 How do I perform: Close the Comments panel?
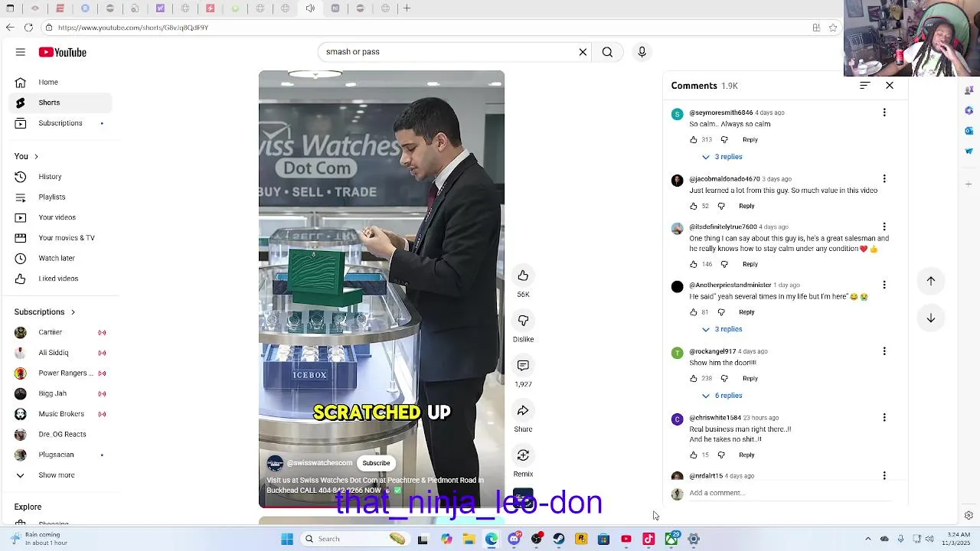[890, 86]
